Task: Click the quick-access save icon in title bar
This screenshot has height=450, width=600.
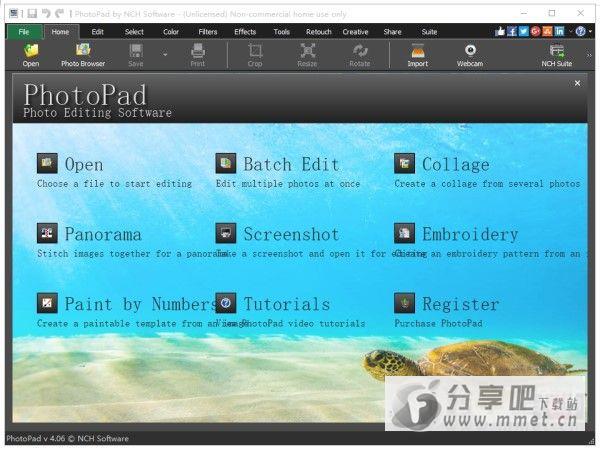Action: (x=32, y=14)
